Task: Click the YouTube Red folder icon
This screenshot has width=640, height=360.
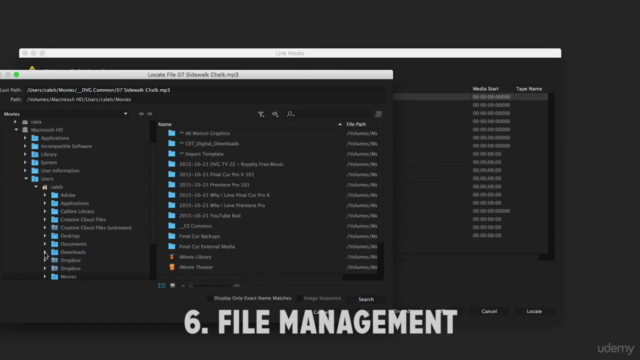Action: coord(172,216)
